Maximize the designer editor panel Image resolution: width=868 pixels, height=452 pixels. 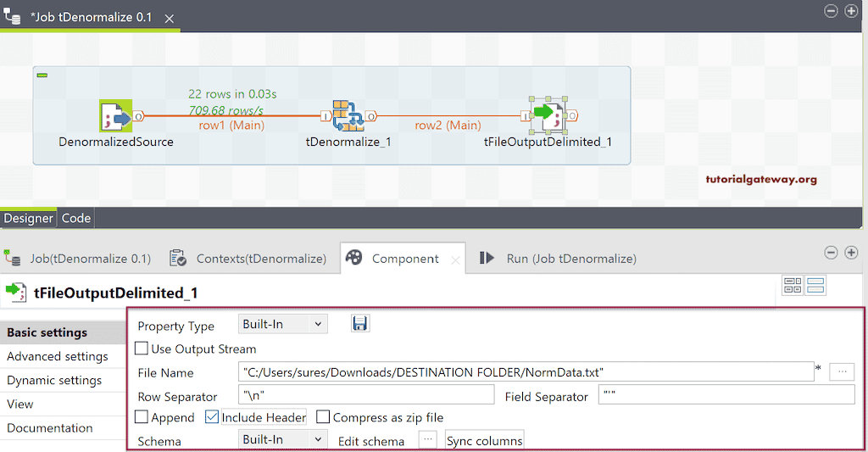tap(851, 10)
